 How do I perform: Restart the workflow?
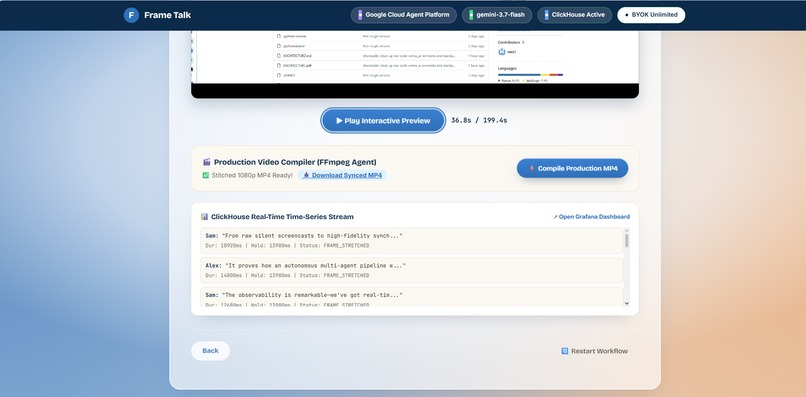tap(594, 351)
